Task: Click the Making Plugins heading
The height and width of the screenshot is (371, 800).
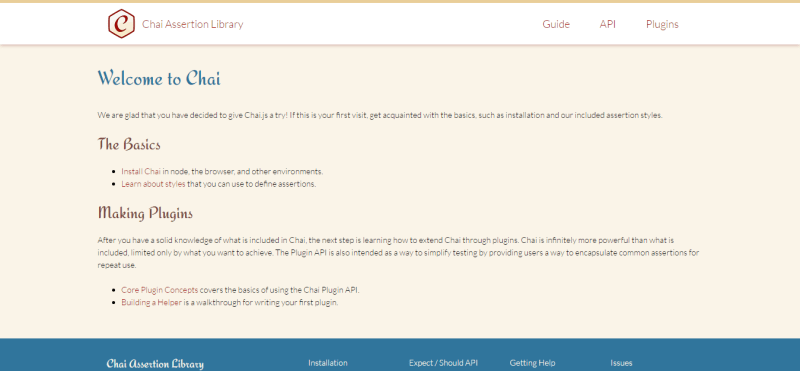Action: 145,213
